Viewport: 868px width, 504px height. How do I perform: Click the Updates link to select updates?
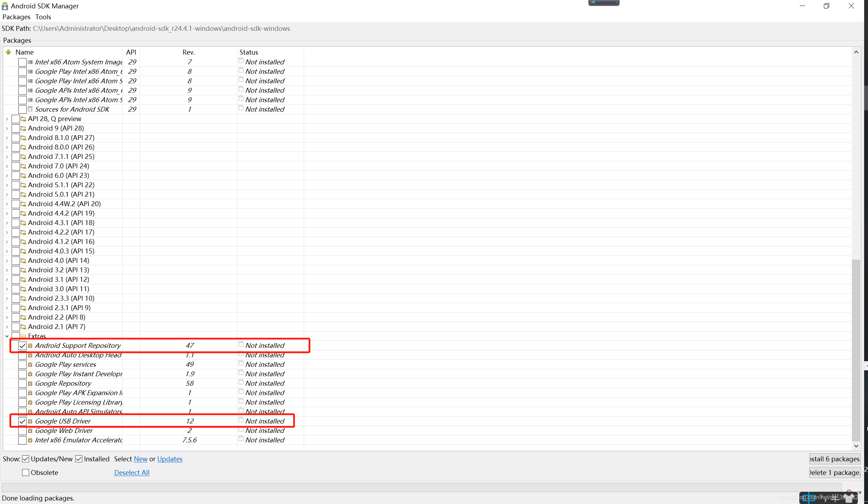point(170,459)
